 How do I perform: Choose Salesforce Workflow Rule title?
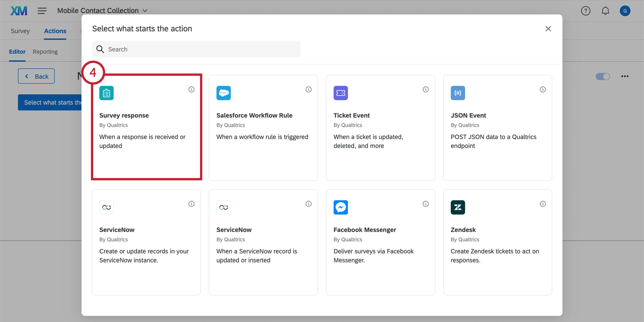click(x=254, y=116)
